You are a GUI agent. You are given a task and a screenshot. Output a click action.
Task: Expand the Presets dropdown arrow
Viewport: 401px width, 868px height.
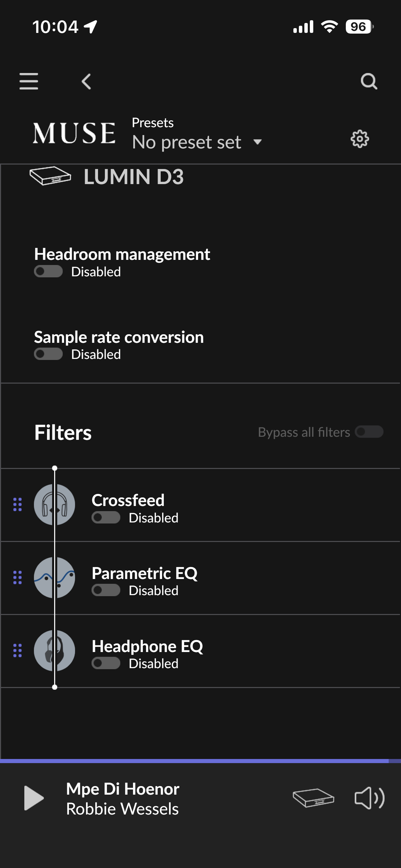[257, 142]
